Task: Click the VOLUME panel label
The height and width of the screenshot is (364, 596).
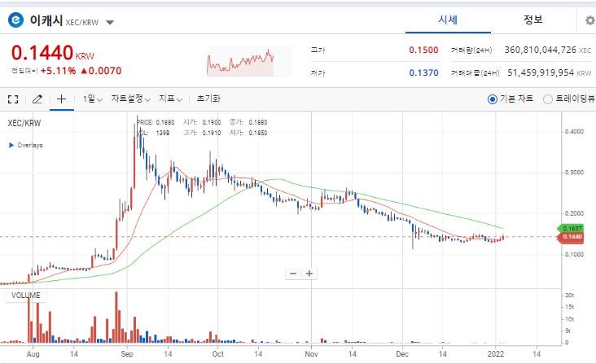Action: pos(26,296)
